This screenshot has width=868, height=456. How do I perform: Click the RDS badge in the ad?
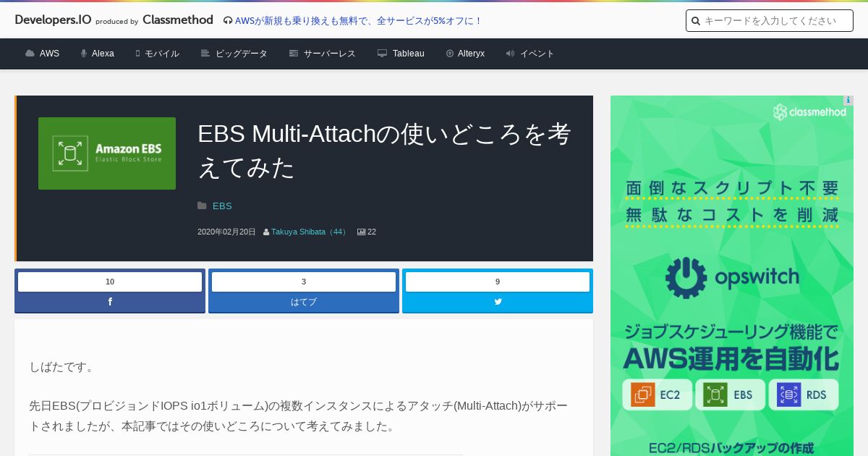(x=804, y=395)
